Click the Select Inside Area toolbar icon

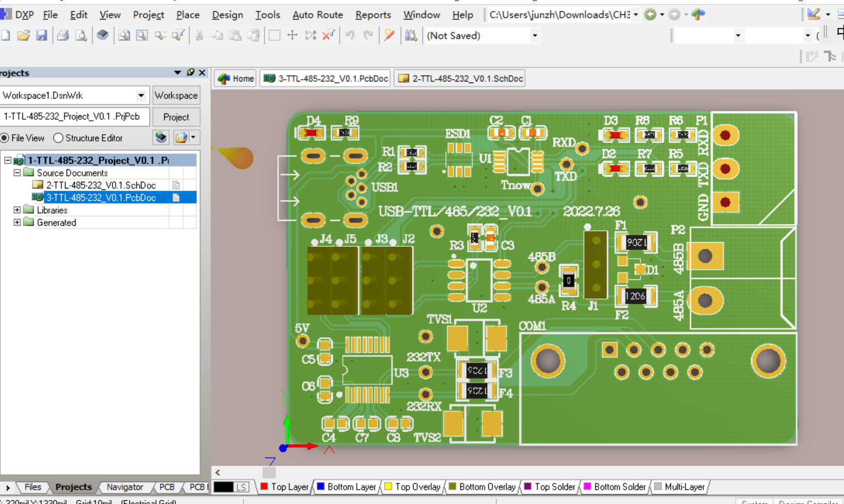point(274,35)
